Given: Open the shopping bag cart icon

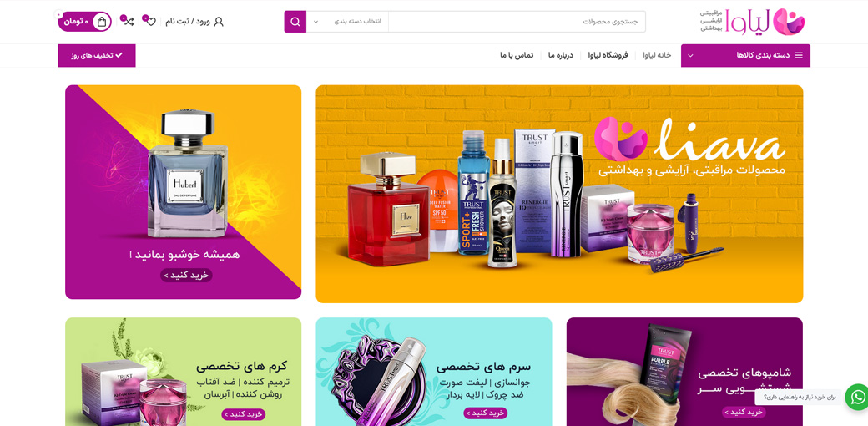Looking at the screenshot, I should pos(102,22).
